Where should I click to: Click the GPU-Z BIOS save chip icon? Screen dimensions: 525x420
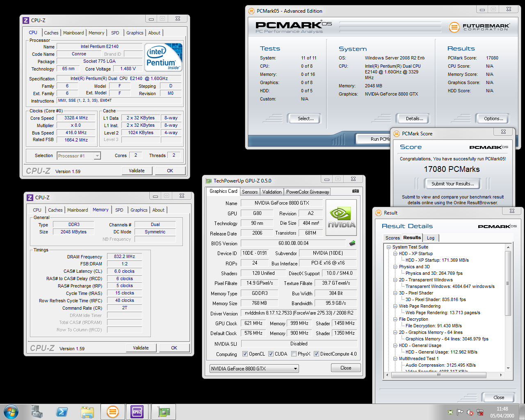pyautogui.click(x=352, y=243)
